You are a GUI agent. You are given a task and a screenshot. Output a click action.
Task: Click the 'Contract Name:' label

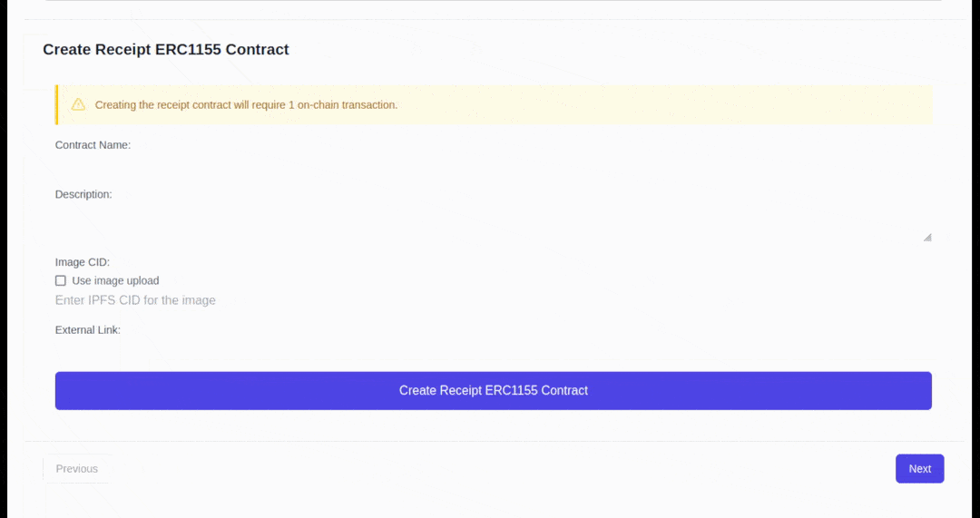[x=93, y=145]
